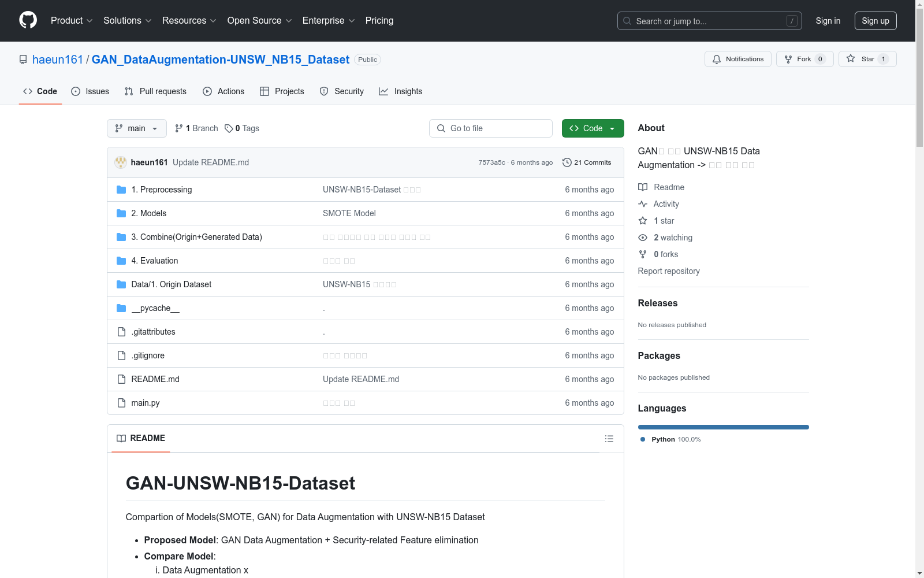Viewport: 924px width, 578px height.
Task: Open the 2. Models folder icon
Action: coord(121,213)
